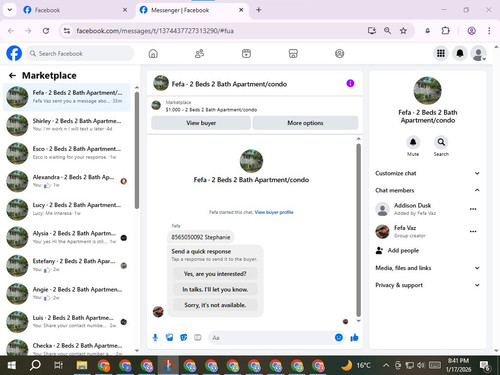Open the Facebook menu grid icon
Screen dimensions: 500x375
[x=441, y=53]
